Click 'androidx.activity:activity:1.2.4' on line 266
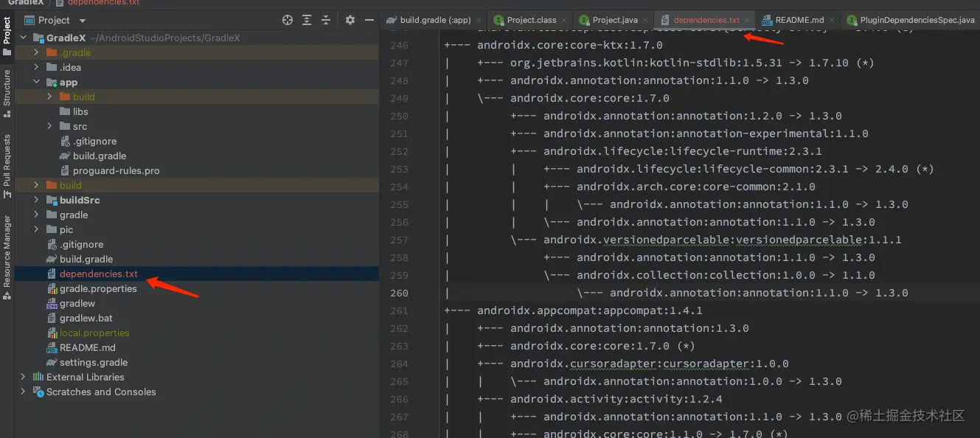The height and width of the screenshot is (438, 980). pos(616,399)
